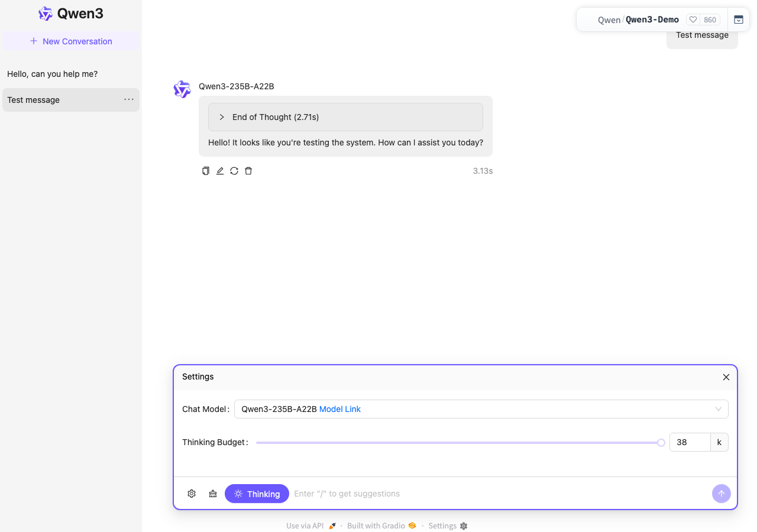The height and width of the screenshot is (532, 757).
Task: Clear the chat with the broom icon
Action: [x=213, y=494]
